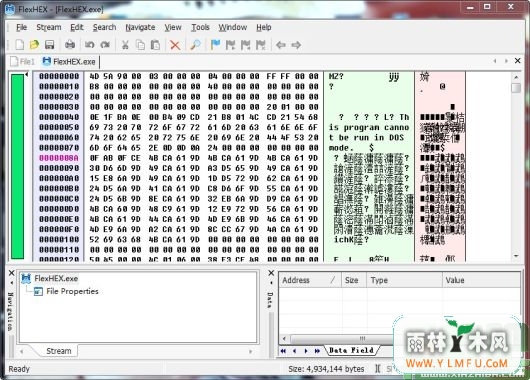Toggle bookmark with the blue flag icon
Viewport: 530px width, 380px height.
[x=215, y=45]
